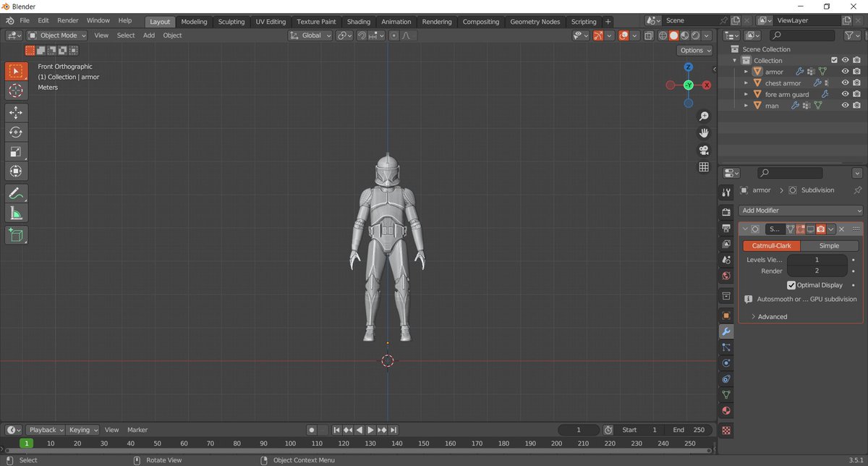Click the Zoom view magnifier icon

pos(704,116)
